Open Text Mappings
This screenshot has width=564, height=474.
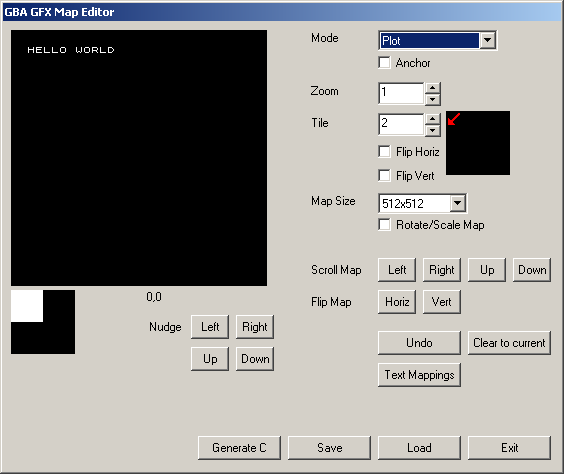tap(419, 375)
